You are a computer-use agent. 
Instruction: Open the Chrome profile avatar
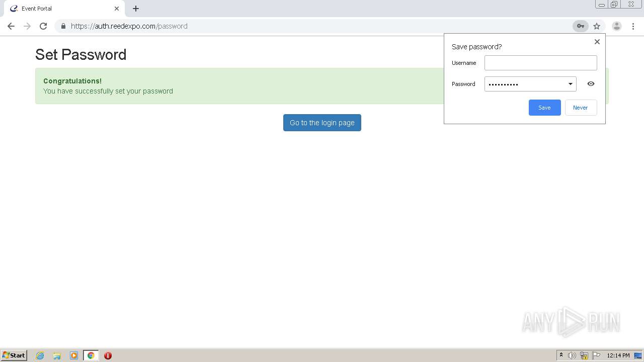616,26
